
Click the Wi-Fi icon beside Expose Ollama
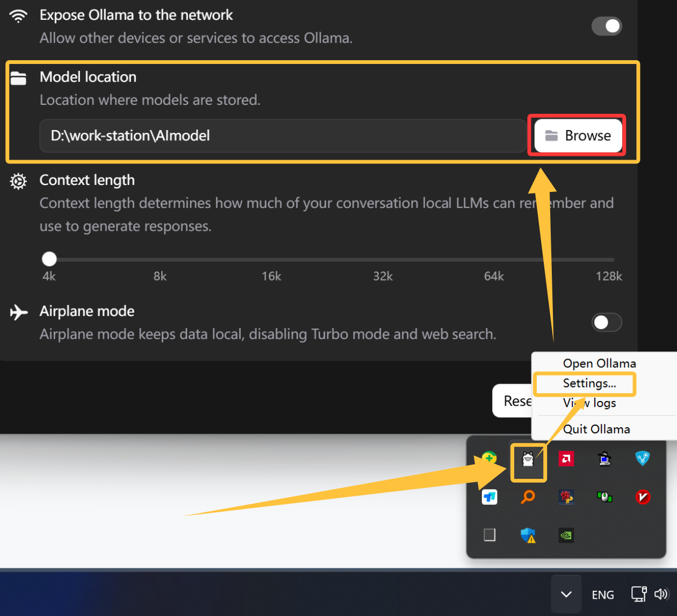18,16
